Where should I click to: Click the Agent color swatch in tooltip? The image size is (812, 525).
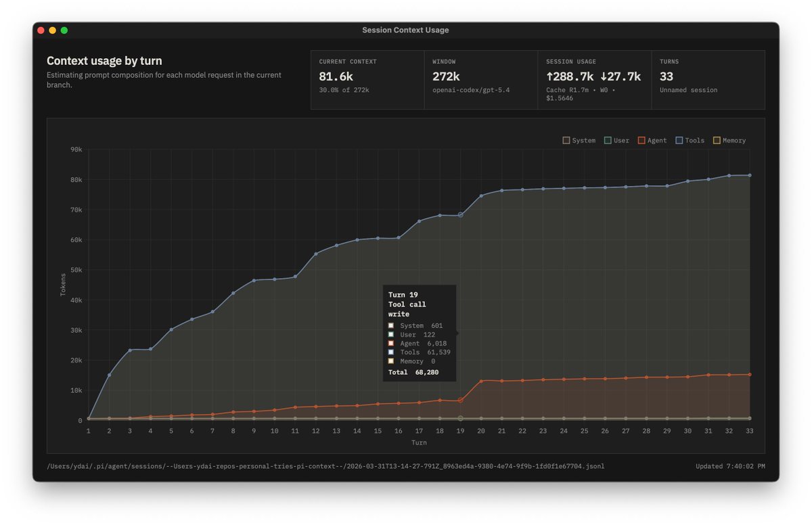coord(391,344)
